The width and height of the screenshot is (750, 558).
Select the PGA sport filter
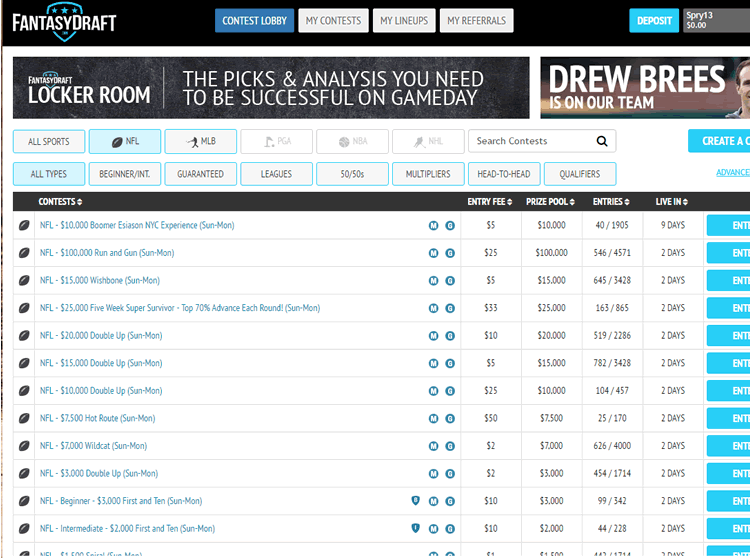point(276,142)
